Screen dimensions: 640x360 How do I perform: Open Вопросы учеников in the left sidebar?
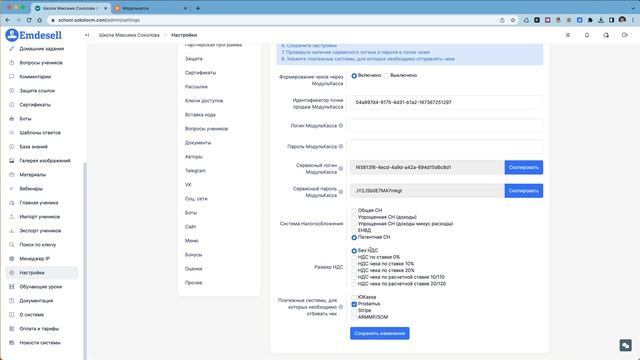pos(41,63)
